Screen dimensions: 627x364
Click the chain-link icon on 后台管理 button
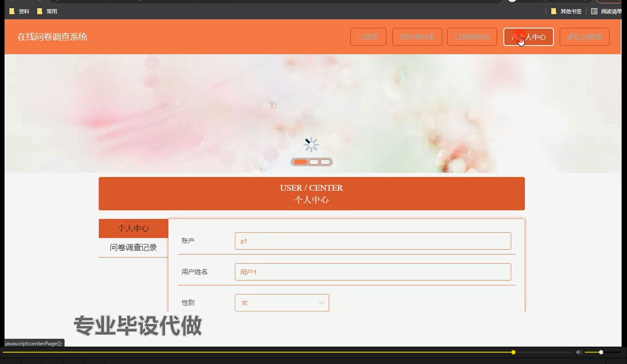tap(570, 37)
